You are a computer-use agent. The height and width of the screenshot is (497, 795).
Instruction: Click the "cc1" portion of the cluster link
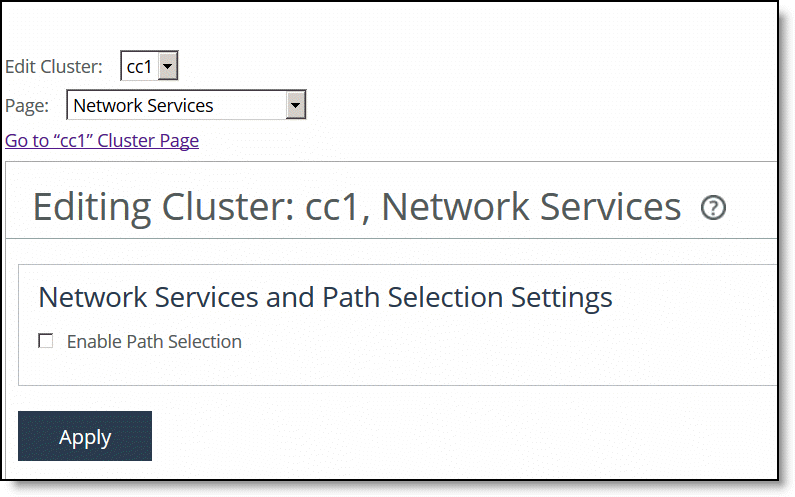click(72, 140)
